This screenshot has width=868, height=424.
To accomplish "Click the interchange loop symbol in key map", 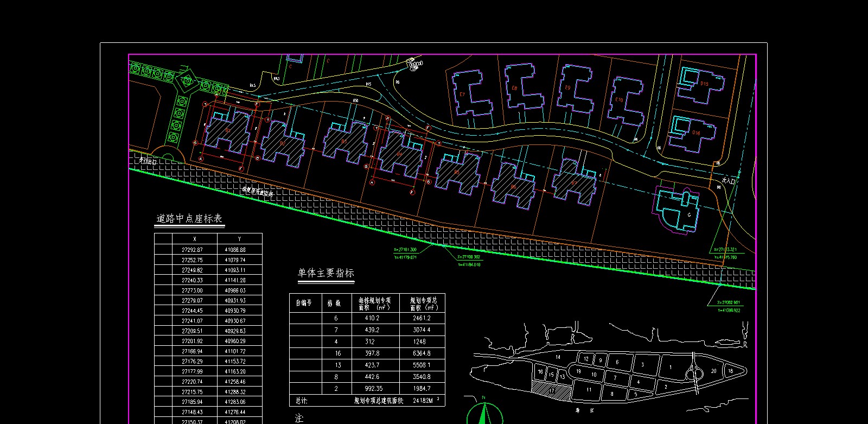I will coord(694,372).
